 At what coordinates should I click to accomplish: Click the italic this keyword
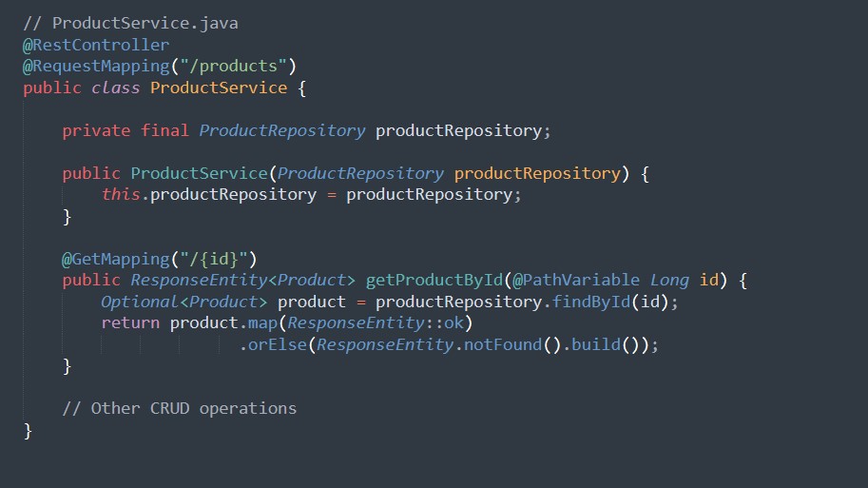coord(120,194)
